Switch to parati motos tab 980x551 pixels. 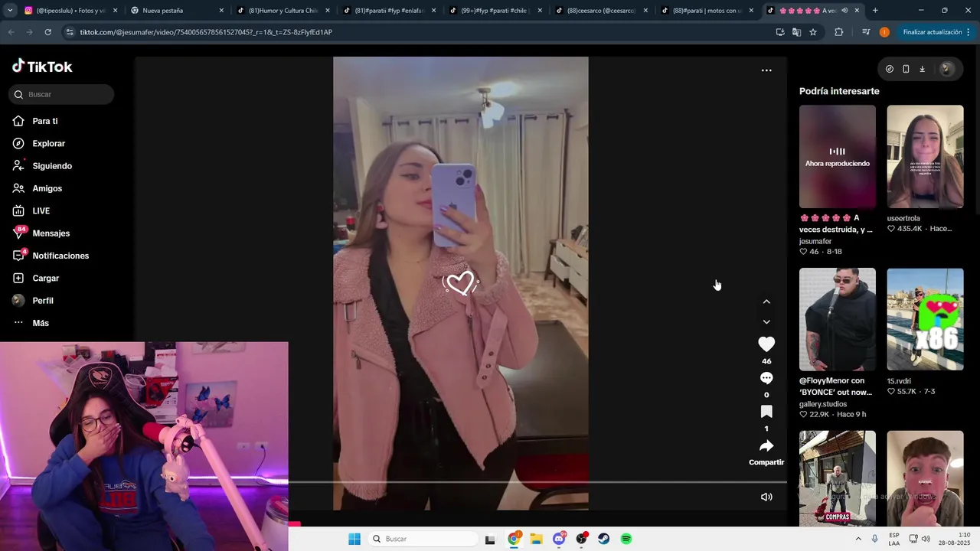707,11
